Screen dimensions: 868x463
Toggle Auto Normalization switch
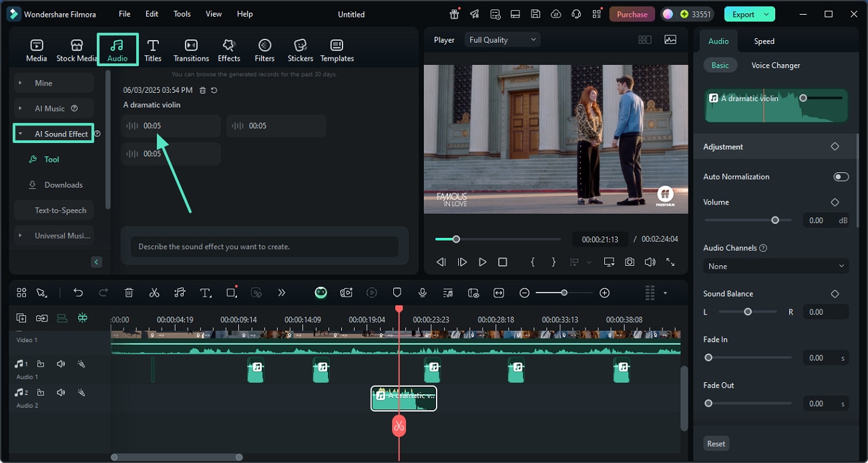[x=841, y=177]
